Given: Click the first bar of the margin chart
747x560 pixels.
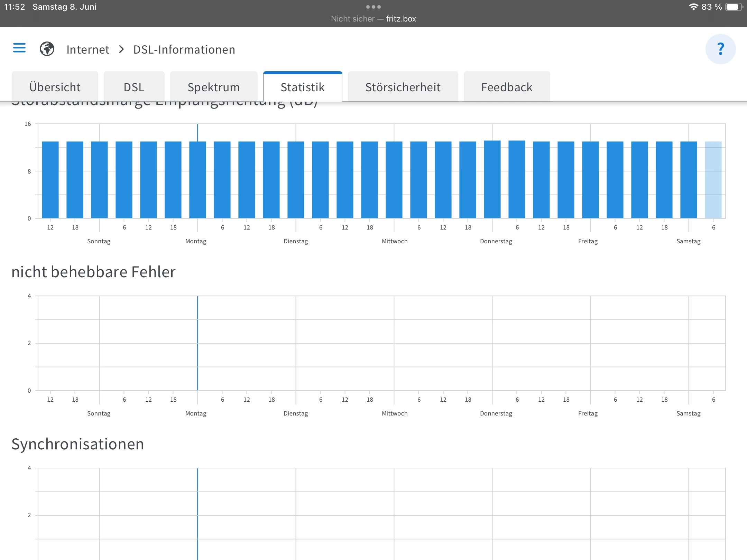Looking at the screenshot, I should 50,180.
